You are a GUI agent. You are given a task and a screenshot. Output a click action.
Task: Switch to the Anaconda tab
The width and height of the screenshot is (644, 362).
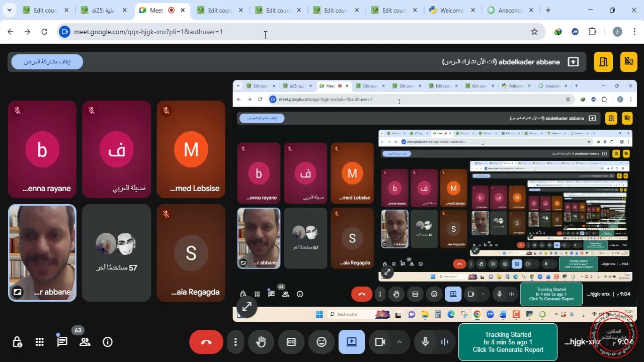(510, 10)
